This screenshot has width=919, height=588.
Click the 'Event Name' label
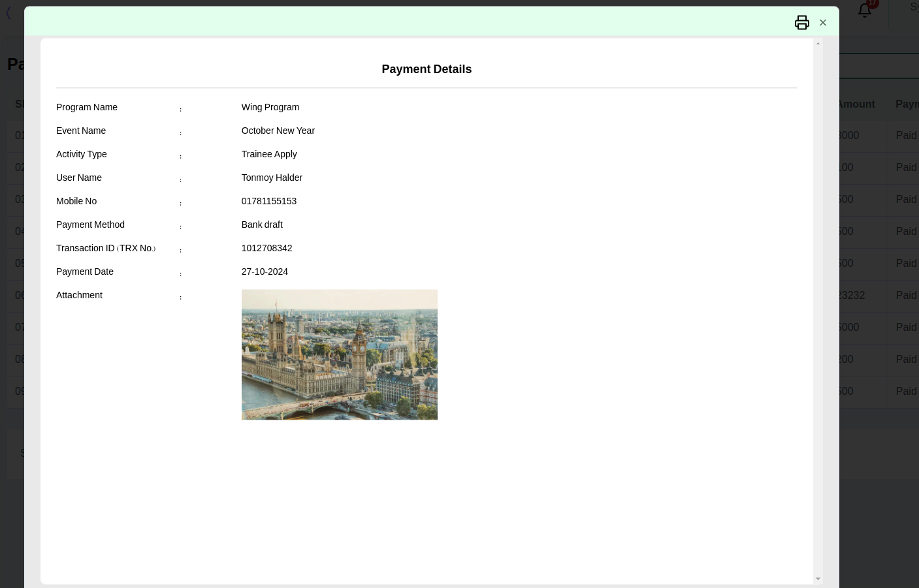[x=81, y=131]
